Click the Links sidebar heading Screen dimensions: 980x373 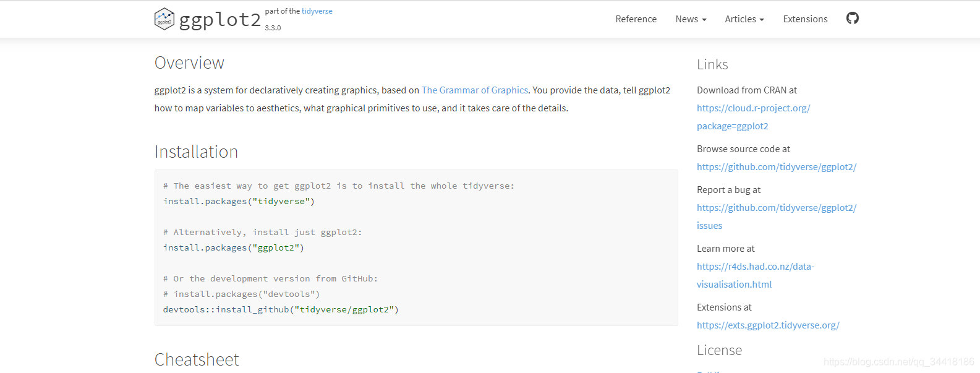tap(712, 64)
